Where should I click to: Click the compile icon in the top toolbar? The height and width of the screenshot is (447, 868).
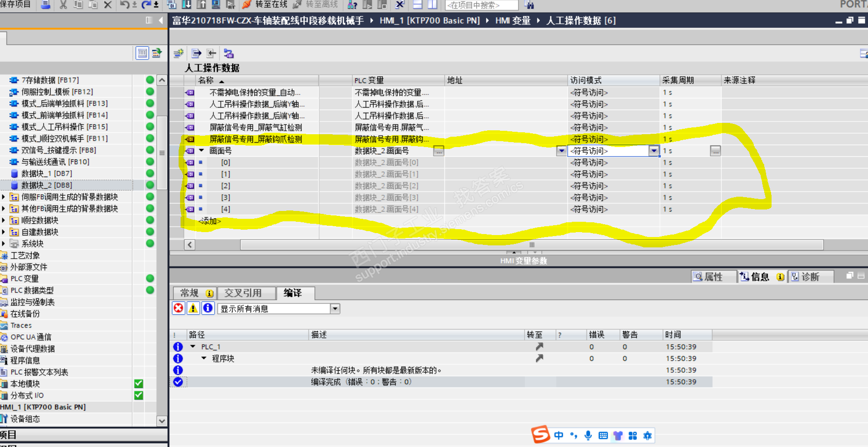click(172, 5)
